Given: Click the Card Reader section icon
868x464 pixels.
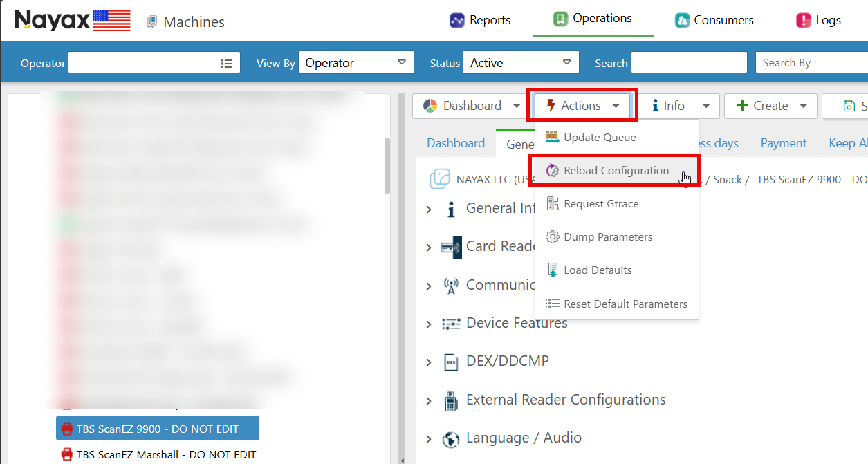Looking at the screenshot, I should click(451, 247).
